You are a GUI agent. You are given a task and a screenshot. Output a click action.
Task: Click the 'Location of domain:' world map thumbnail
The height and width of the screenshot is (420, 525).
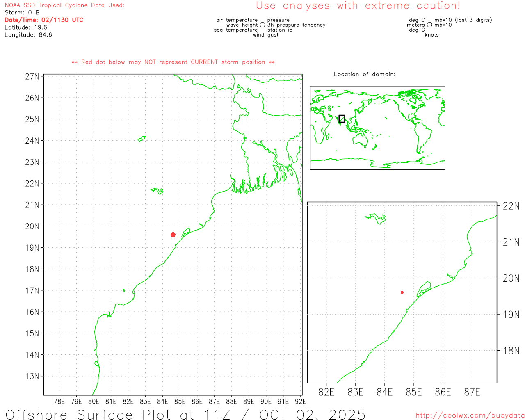click(x=377, y=128)
